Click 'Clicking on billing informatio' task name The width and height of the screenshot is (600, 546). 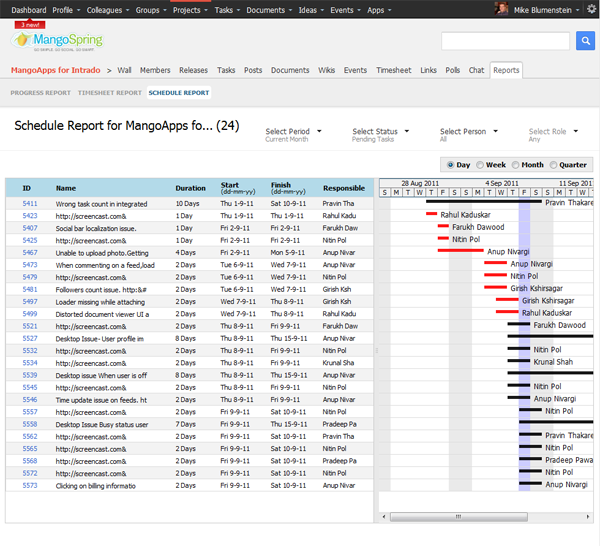pos(96,486)
